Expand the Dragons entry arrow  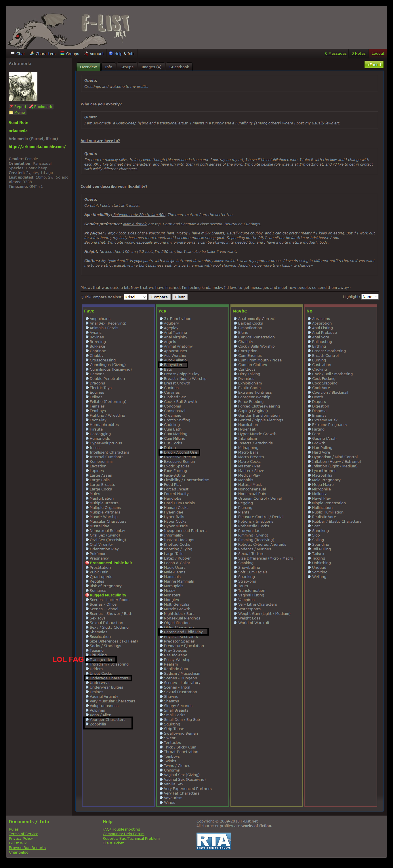(x=87, y=383)
